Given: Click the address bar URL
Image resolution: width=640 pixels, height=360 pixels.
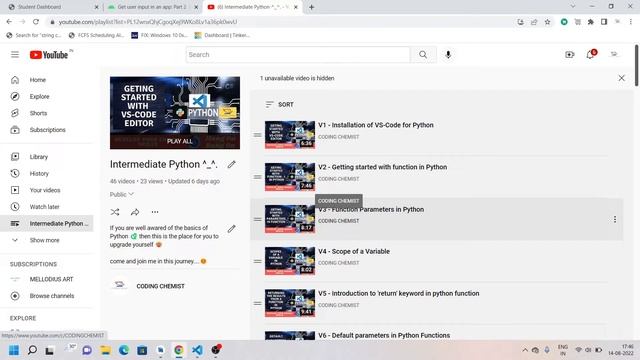Looking at the screenshot, I should tap(148, 22).
